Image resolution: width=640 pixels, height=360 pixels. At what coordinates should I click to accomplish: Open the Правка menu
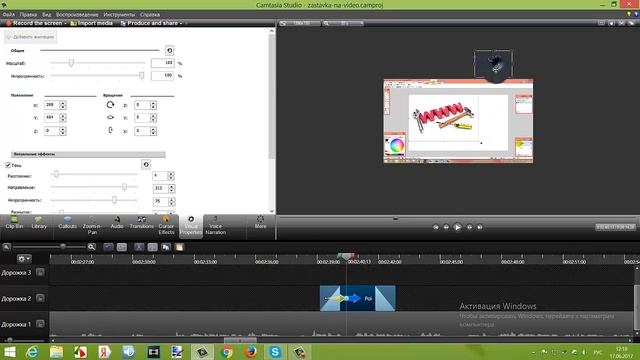tap(28, 14)
